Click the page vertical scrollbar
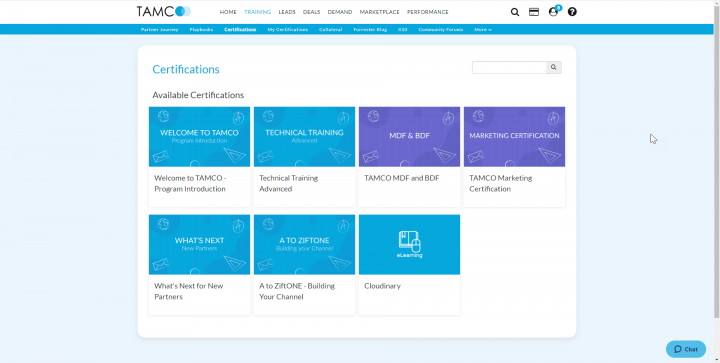The image size is (720, 363). click(x=717, y=161)
